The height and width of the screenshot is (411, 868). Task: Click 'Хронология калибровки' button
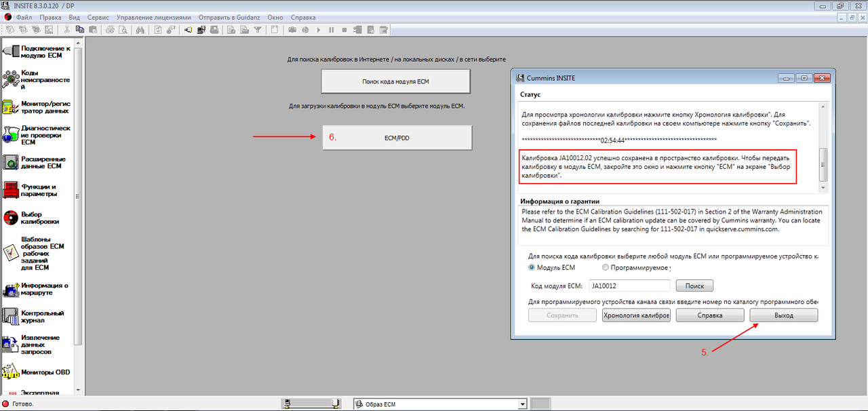636,315
